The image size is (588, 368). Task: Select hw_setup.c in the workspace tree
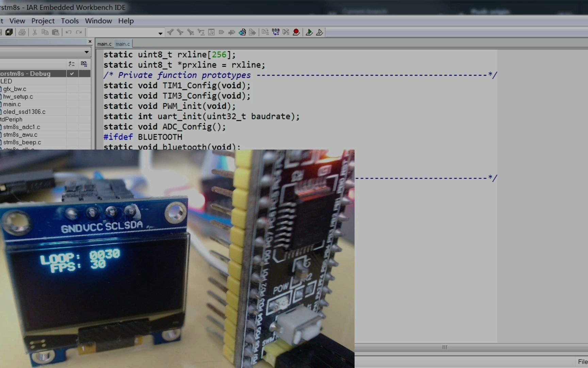(x=18, y=96)
